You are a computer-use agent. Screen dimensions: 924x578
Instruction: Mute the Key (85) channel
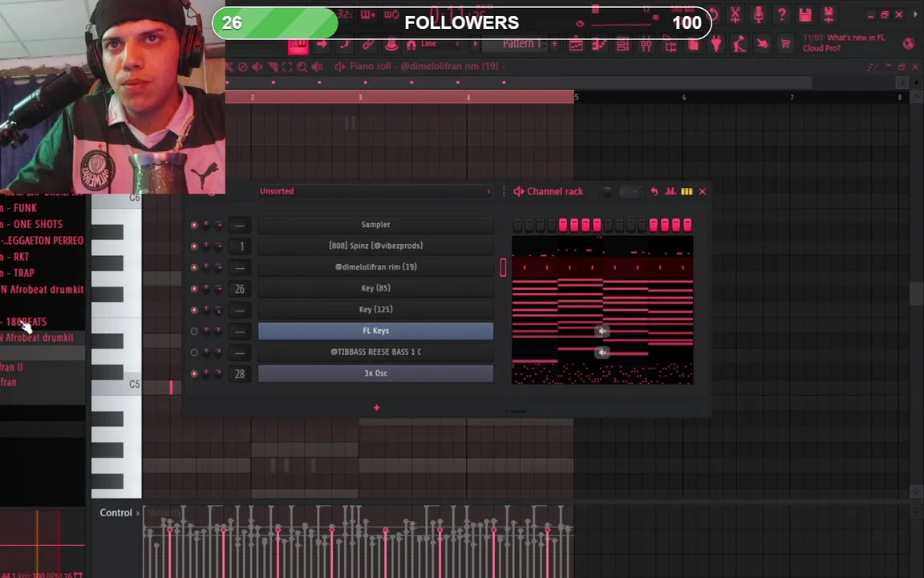[194, 288]
